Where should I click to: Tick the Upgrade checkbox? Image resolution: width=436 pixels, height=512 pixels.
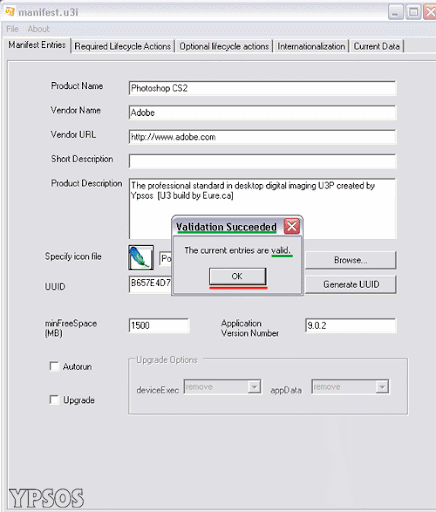[54, 400]
